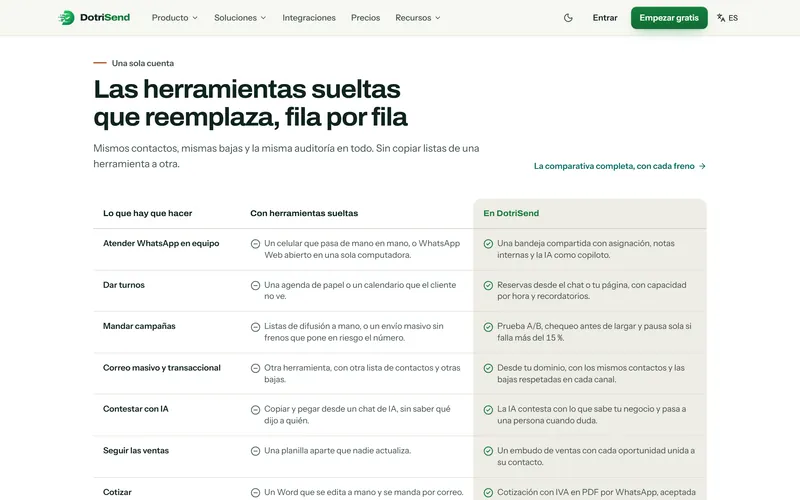The width and height of the screenshot is (800, 500).
Task: Open La comparativa completa link
Action: tap(619, 166)
